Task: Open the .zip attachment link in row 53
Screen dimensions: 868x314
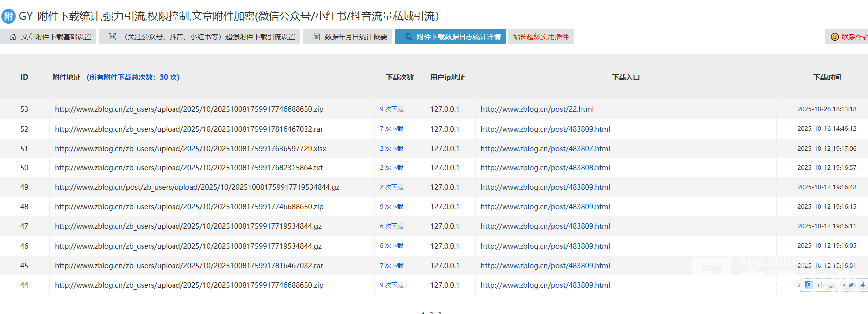Action: tap(189, 109)
